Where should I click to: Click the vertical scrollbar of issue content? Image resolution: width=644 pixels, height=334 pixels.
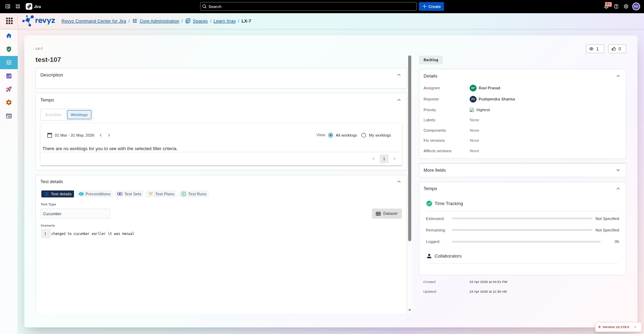point(410,148)
